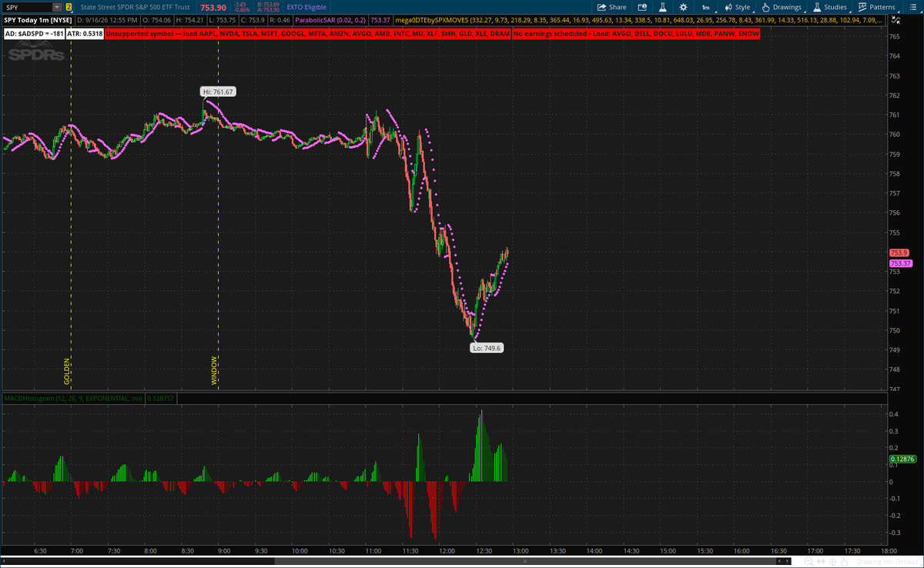This screenshot has width=924, height=568.
Task: Click the GOLDEN vertical line label
Action: (67, 370)
